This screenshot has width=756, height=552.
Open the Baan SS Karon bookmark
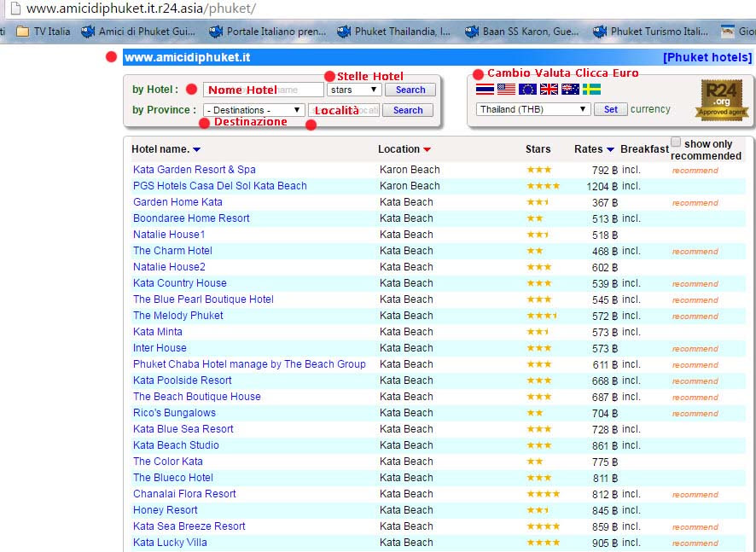(521, 32)
